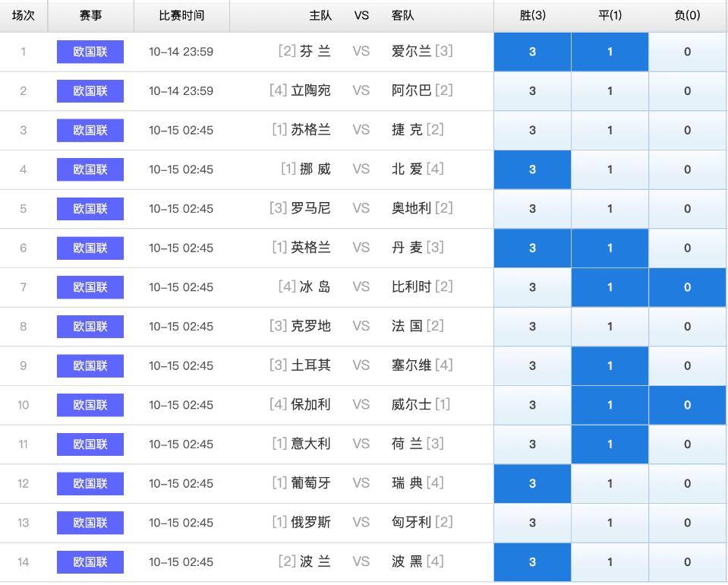Deselect win (3) for match 4 挪威 vs 北爱
This screenshot has width=728, height=585.
(532, 169)
